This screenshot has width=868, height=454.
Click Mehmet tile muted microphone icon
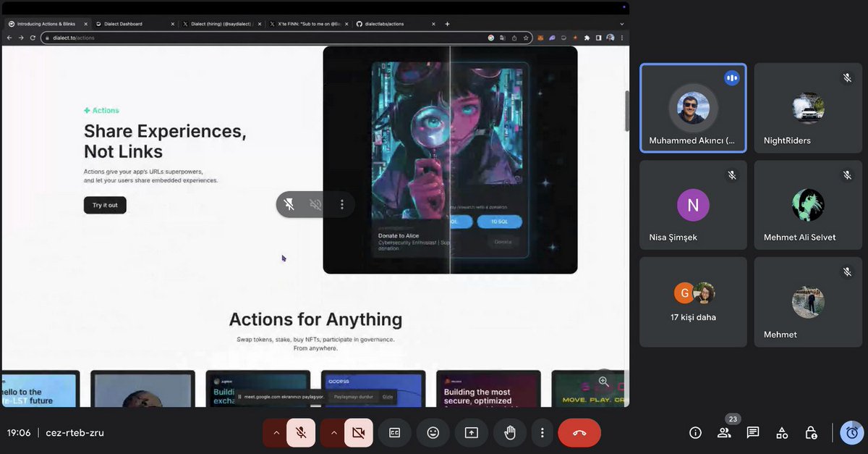pos(846,272)
